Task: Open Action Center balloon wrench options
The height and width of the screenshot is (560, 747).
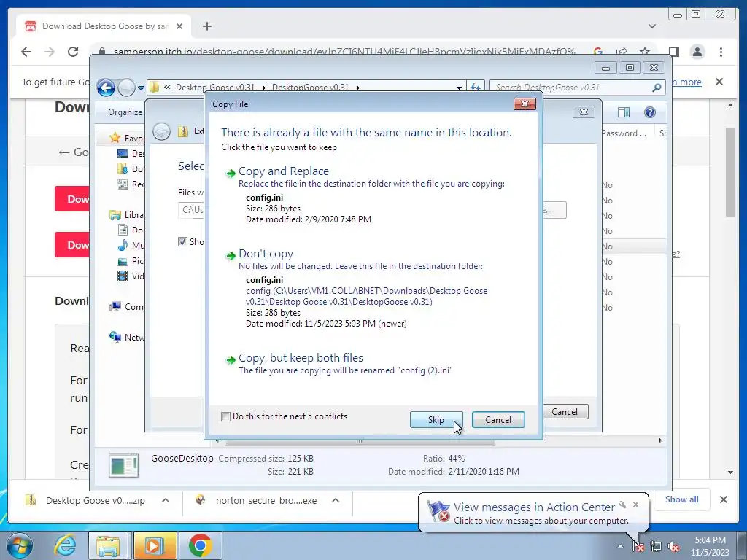Action: coord(622,505)
